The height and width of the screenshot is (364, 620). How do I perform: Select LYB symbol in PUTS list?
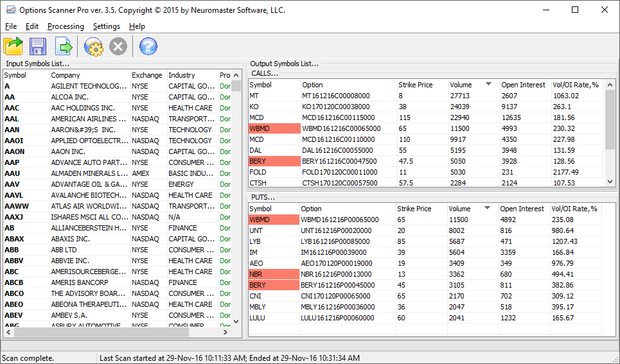tap(255, 241)
